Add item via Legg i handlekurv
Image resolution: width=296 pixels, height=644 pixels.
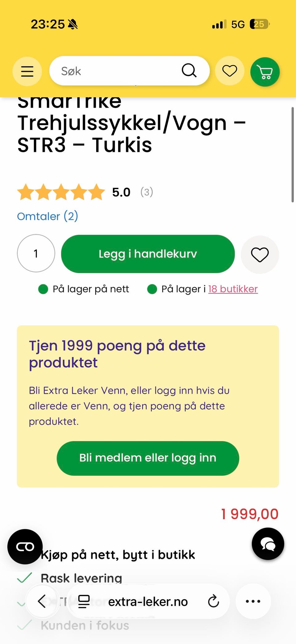click(148, 254)
